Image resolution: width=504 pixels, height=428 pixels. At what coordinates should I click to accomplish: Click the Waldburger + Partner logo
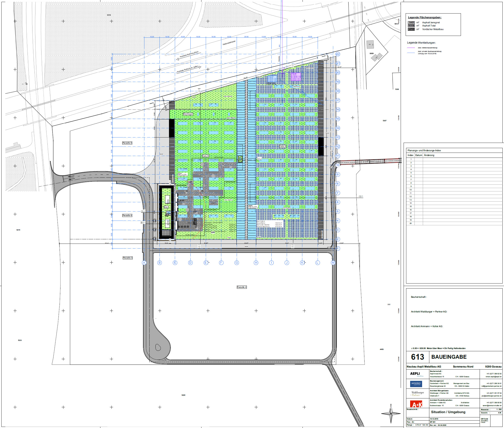tap(417, 393)
